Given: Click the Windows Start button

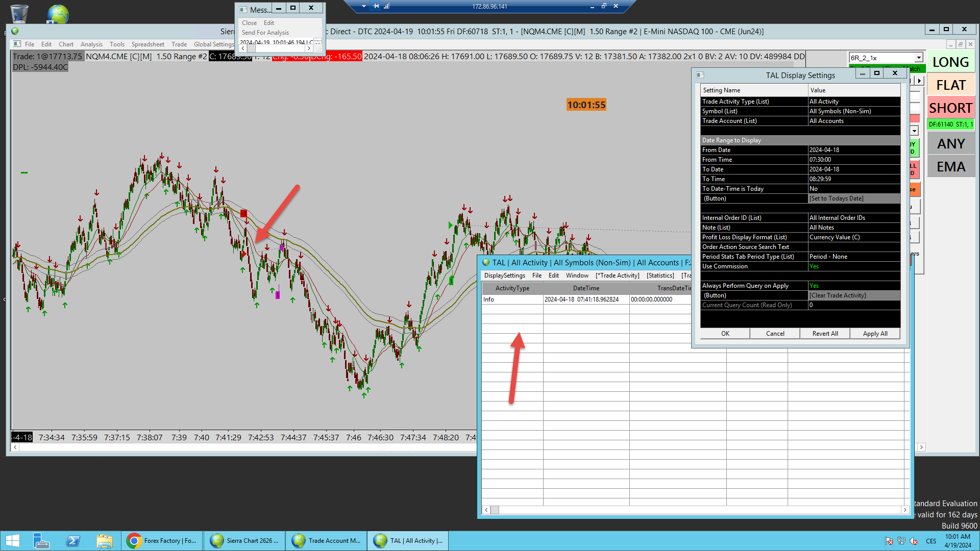Looking at the screenshot, I should (12, 540).
